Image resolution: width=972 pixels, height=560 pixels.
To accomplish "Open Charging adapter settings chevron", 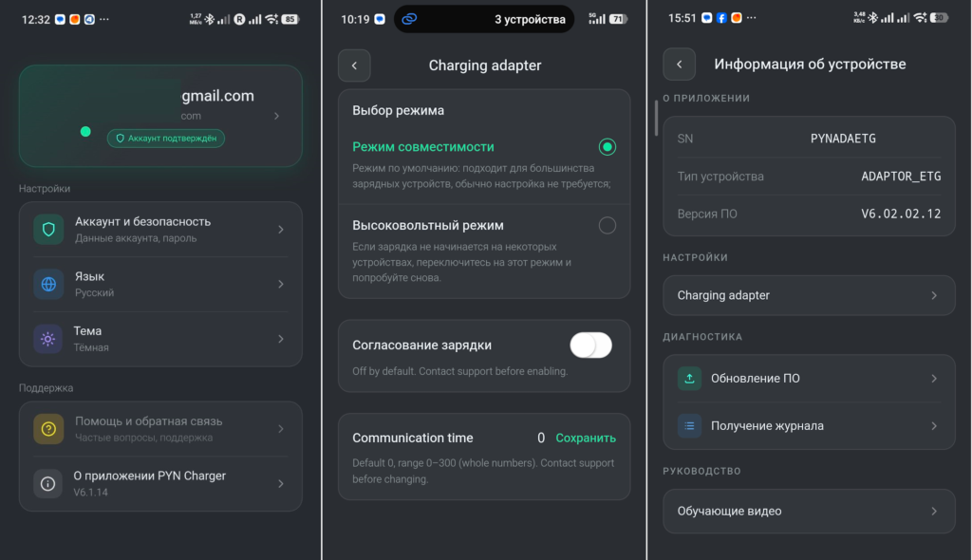I will click(934, 295).
